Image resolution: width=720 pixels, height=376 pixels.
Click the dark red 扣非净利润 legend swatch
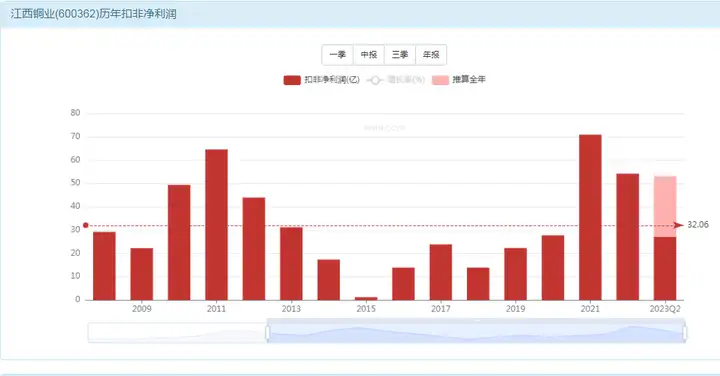(292, 80)
